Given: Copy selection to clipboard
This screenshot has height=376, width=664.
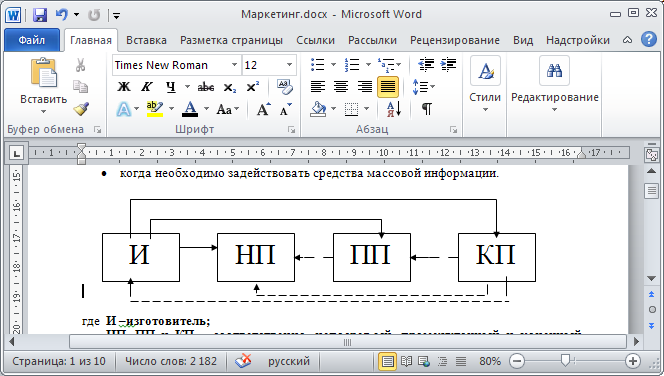Looking at the screenshot, I should (x=80, y=86).
